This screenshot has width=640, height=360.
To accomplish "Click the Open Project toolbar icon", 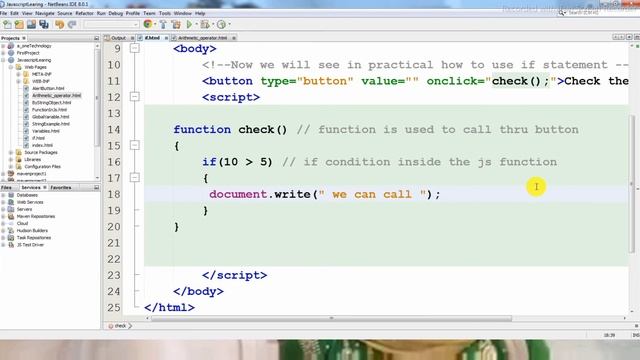I will click(31, 24).
